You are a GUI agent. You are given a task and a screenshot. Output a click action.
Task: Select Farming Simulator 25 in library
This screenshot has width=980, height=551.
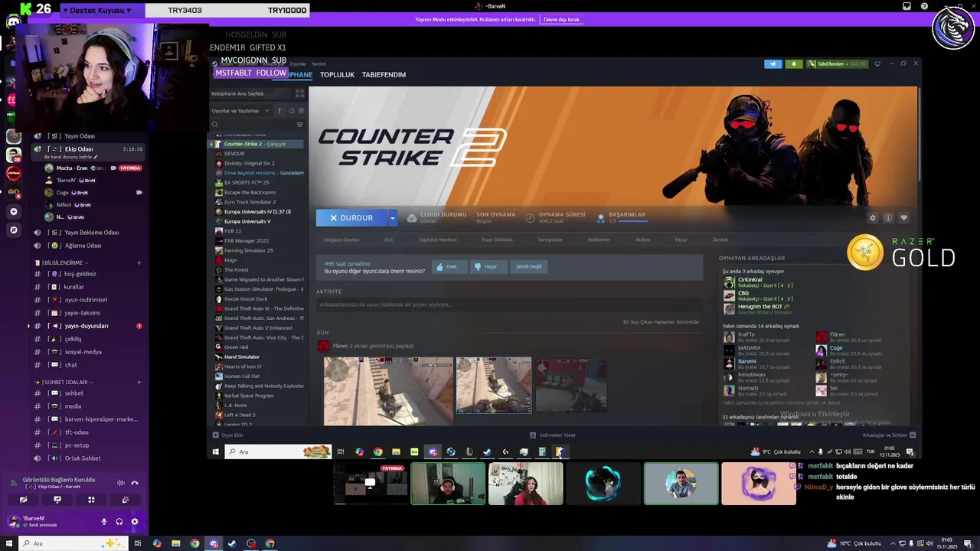(248, 250)
